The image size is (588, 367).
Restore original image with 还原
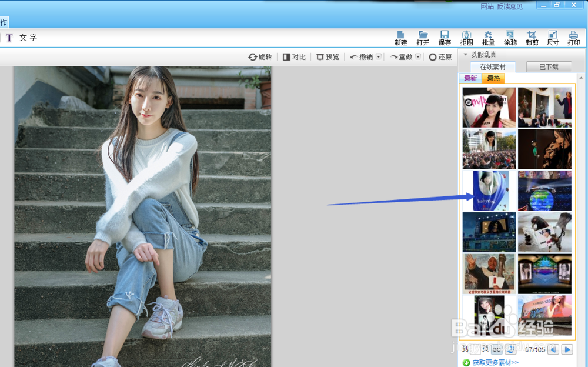coord(440,57)
